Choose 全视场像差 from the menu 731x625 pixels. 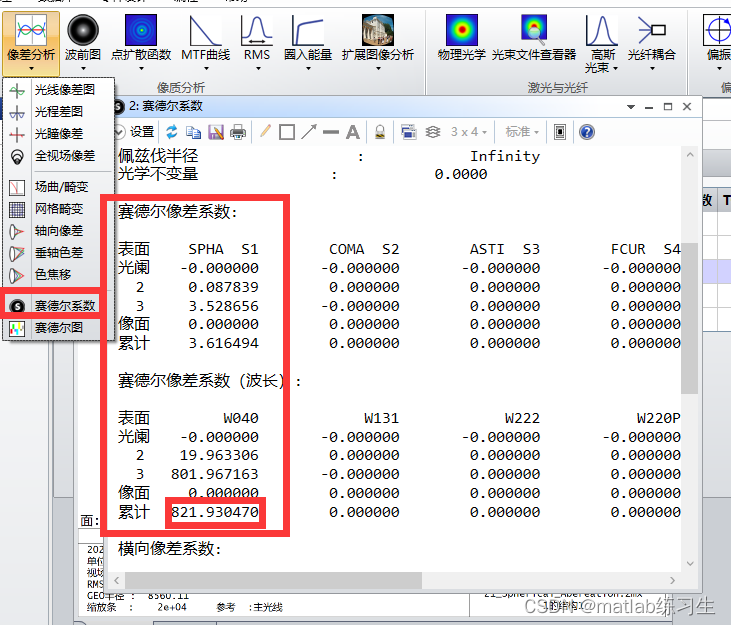coord(59,155)
